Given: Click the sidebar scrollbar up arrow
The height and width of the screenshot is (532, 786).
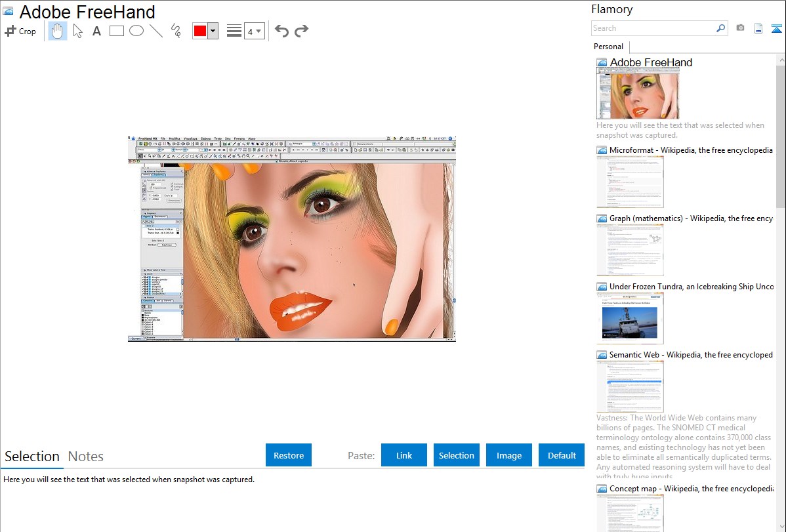Looking at the screenshot, I should click(781, 60).
